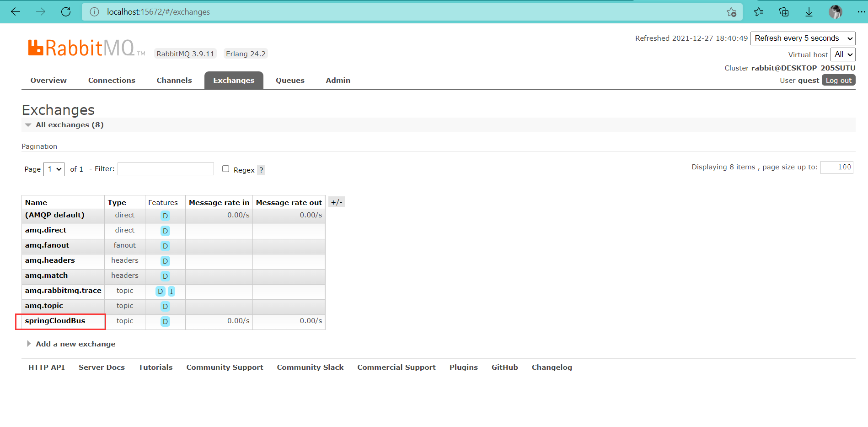This screenshot has height=427, width=868.
Task: Open the amq.fanout exchange
Action: pos(47,245)
